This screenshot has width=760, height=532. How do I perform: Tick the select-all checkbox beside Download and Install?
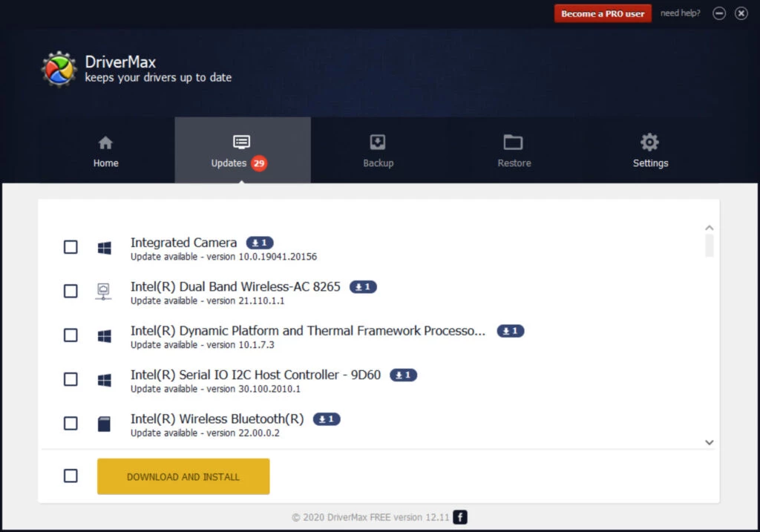point(71,476)
